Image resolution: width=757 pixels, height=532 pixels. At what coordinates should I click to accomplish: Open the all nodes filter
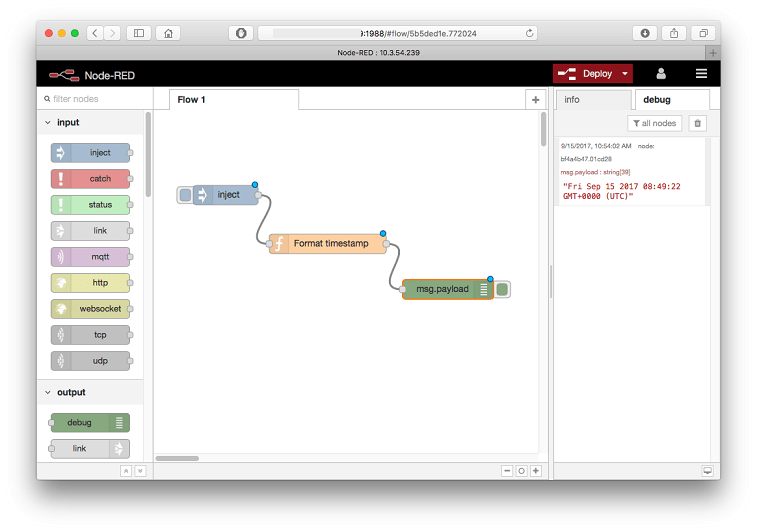(x=655, y=124)
